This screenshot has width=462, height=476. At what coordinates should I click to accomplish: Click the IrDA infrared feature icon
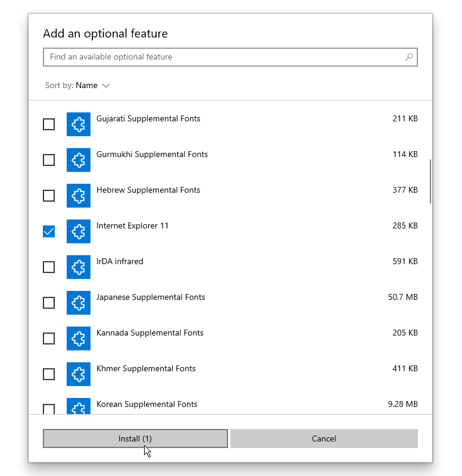click(79, 267)
